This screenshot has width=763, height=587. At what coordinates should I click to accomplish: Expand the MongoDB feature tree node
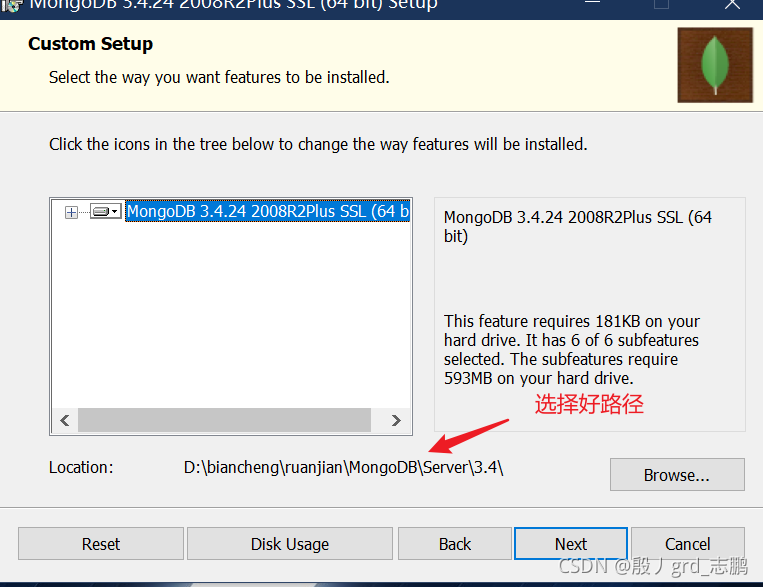coord(71,212)
